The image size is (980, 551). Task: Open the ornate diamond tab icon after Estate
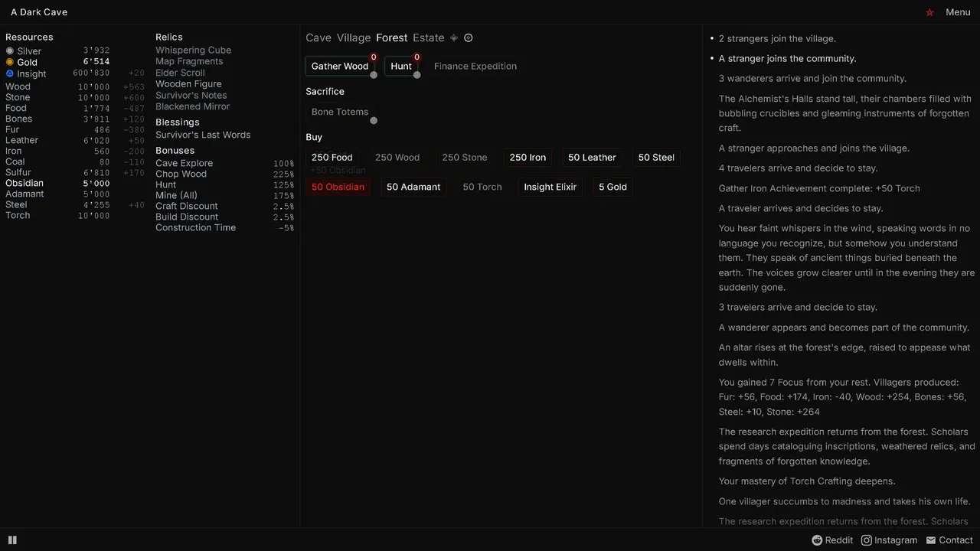(x=454, y=37)
